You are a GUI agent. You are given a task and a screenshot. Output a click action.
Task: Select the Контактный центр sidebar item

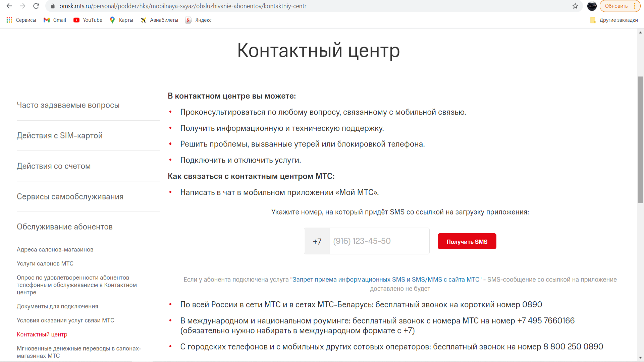tap(42, 335)
